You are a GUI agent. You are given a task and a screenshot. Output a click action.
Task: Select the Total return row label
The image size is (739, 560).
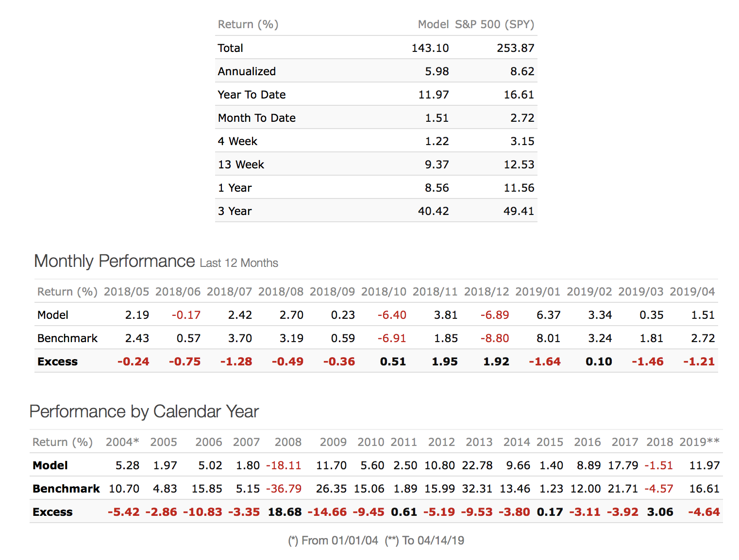230,48
